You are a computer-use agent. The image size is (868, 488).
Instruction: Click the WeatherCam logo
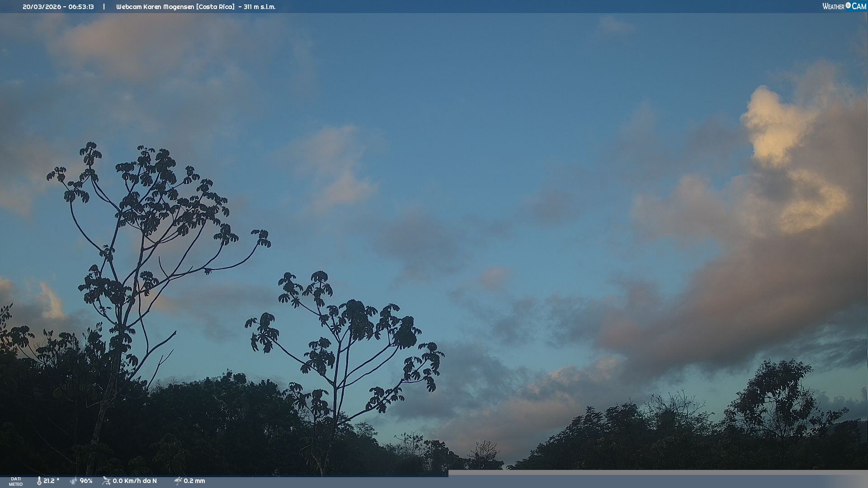(844, 6)
